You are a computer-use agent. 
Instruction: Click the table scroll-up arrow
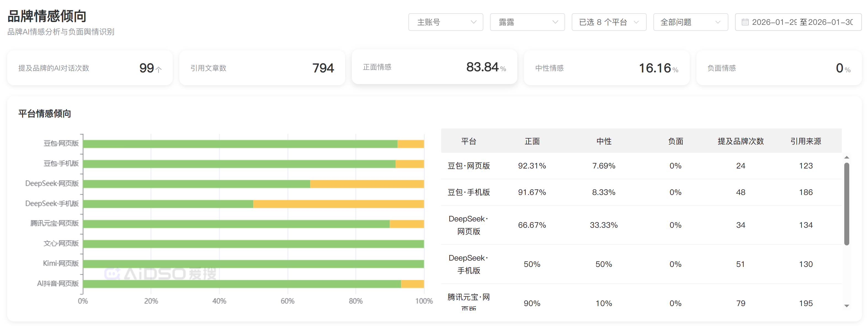click(846, 158)
